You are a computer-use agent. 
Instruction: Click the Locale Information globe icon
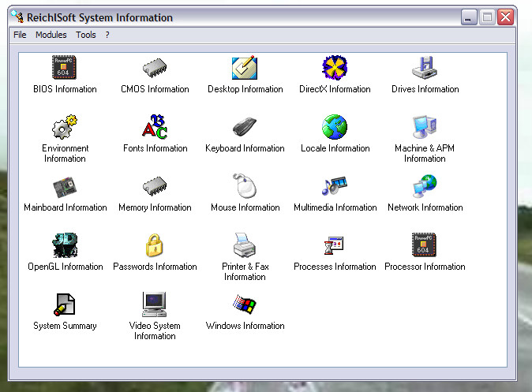pyautogui.click(x=335, y=127)
